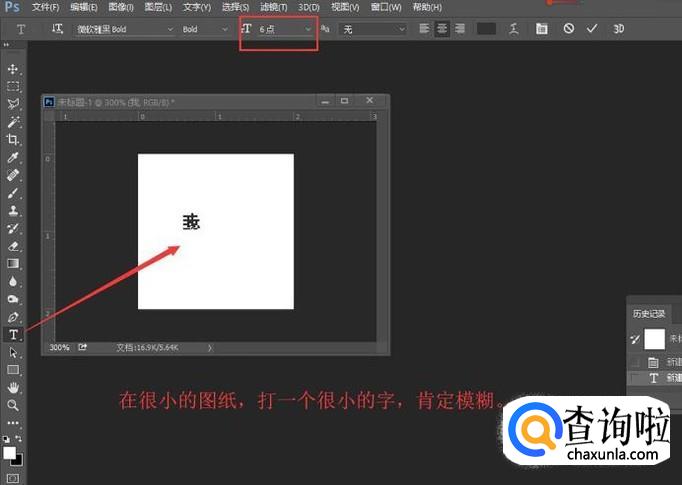This screenshot has width=682, height=485.
Task: Open the Warp Text dialog
Action: tap(514, 29)
